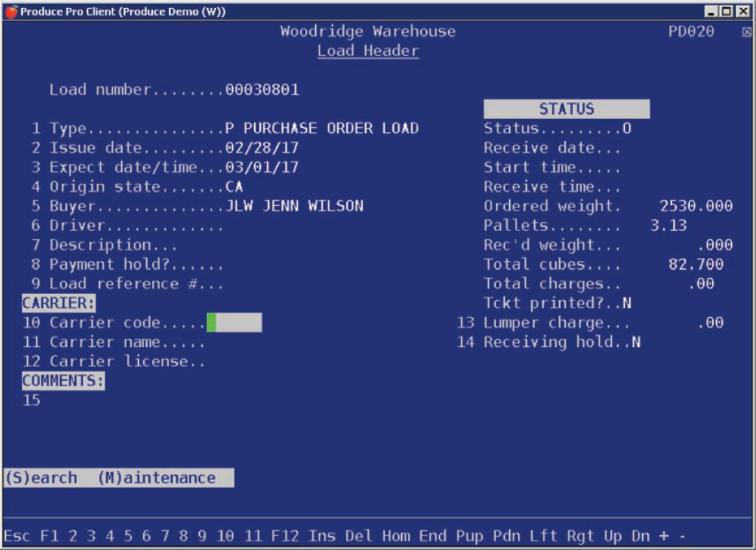
Task: Click comment line 15
Action: [x=32, y=401]
